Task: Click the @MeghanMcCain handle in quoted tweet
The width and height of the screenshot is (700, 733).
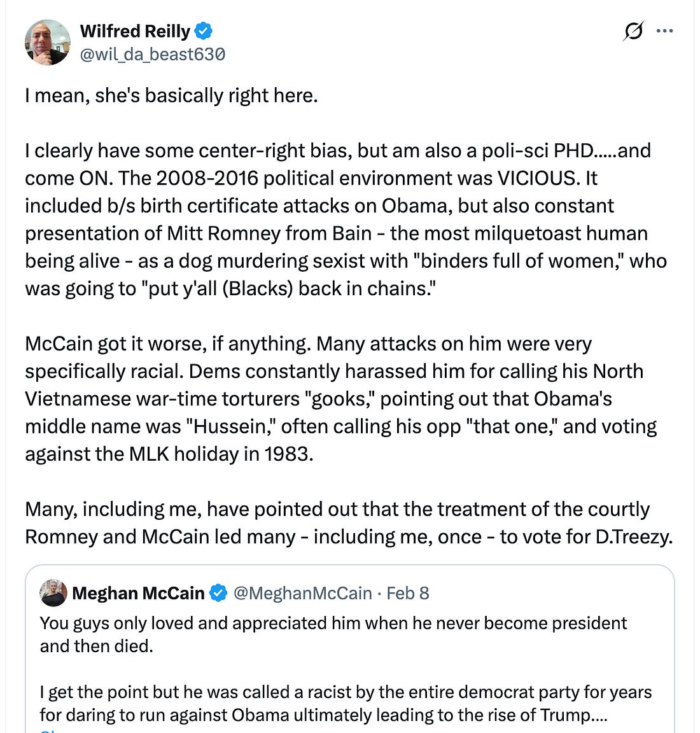Action: (302, 593)
